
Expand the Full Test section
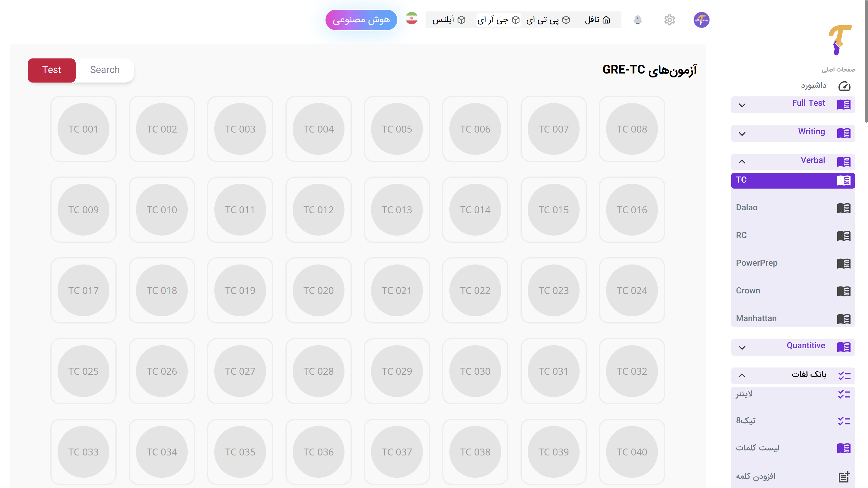click(742, 105)
